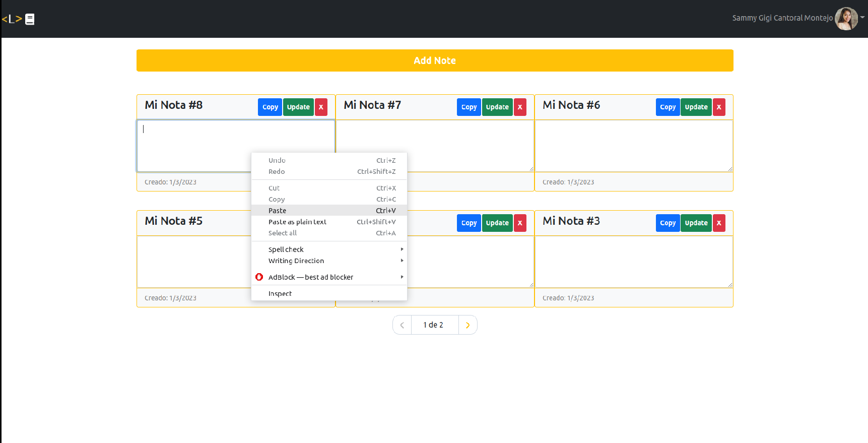Grab the resize handle of Mi Nota #7 textarea
Screen dimensions: 868x443
(x=531, y=169)
